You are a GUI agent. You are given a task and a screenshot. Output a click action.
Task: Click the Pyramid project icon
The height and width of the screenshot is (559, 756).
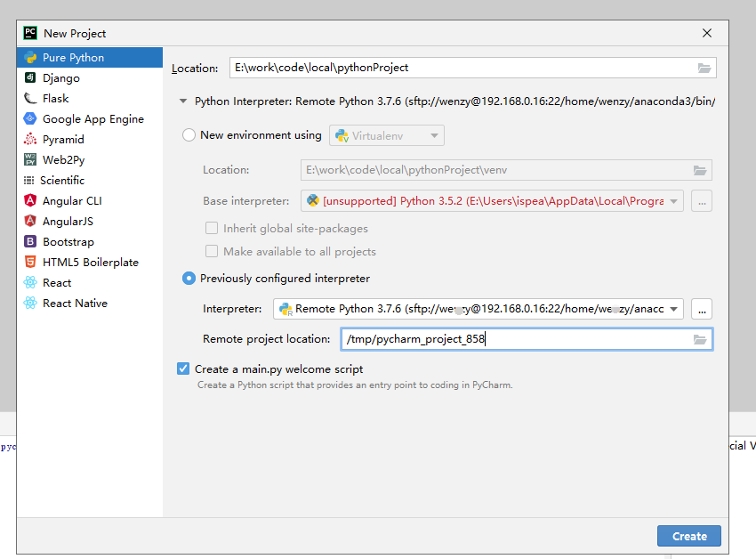(30, 139)
